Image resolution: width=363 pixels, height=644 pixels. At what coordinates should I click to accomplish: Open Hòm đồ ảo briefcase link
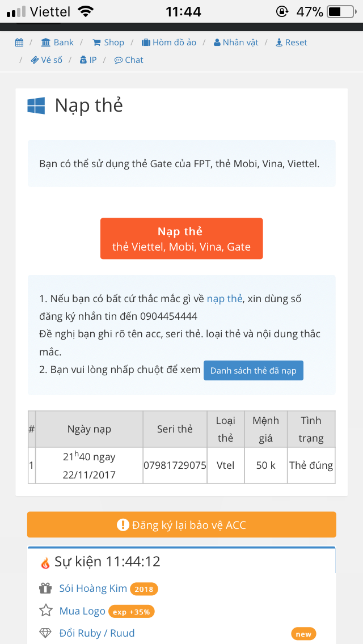[169, 43]
